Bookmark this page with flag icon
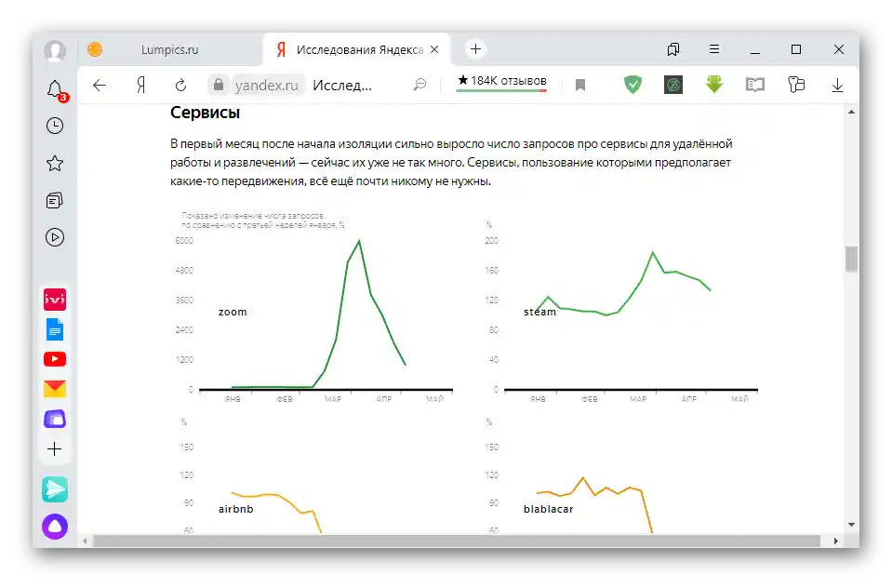 coord(580,86)
